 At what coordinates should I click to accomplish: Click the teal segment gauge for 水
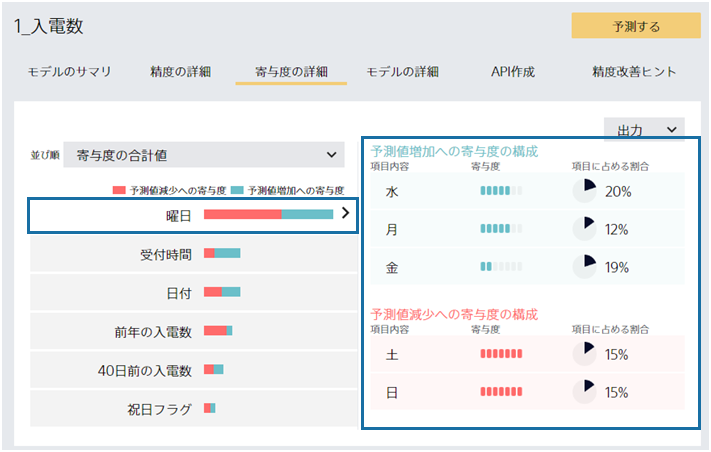point(501,190)
